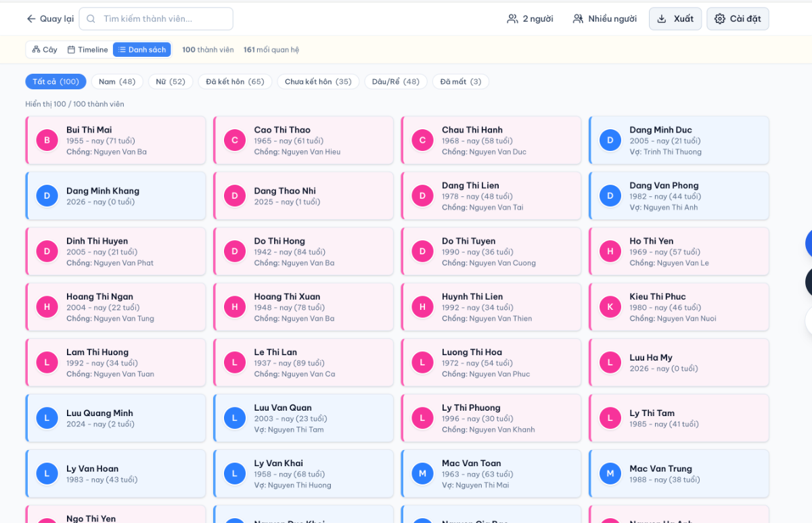Click the 161 mối quan hệ count text
Image resolution: width=812 pixels, height=523 pixels.
coord(271,50)
